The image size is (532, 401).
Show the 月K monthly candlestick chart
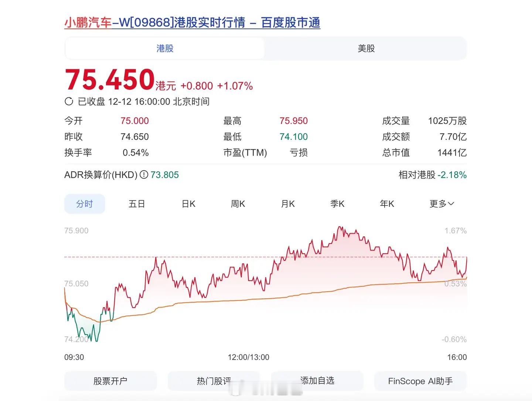point(288,204)
